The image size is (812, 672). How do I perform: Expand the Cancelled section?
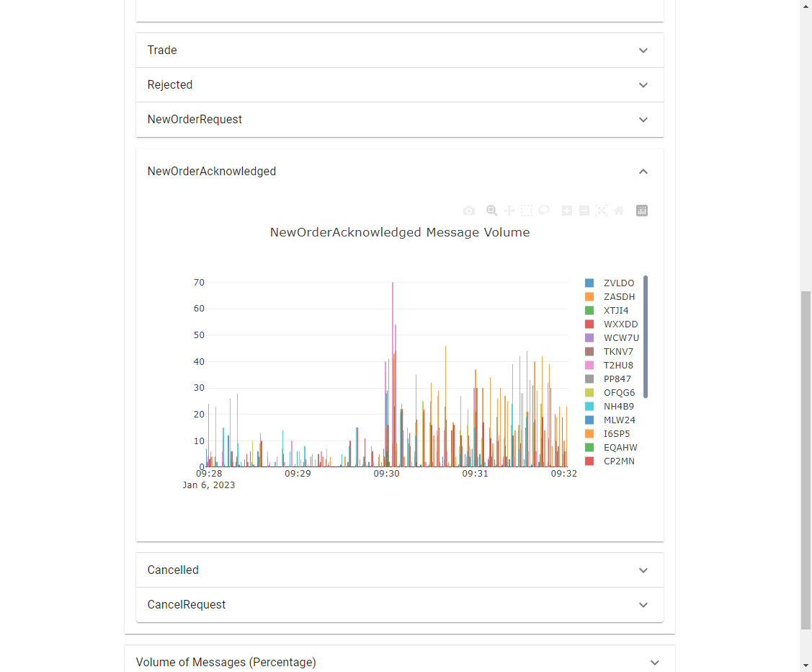(400, 570)
